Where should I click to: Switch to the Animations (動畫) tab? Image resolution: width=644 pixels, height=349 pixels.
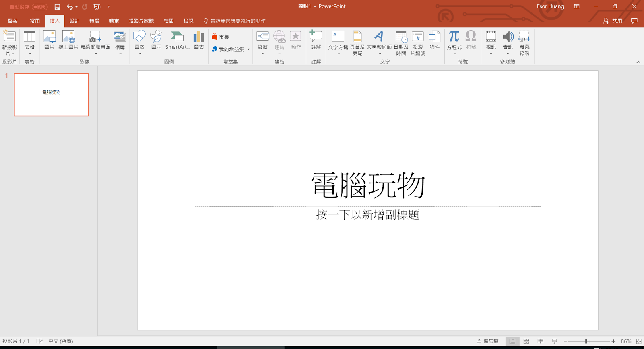pos(114,21)
